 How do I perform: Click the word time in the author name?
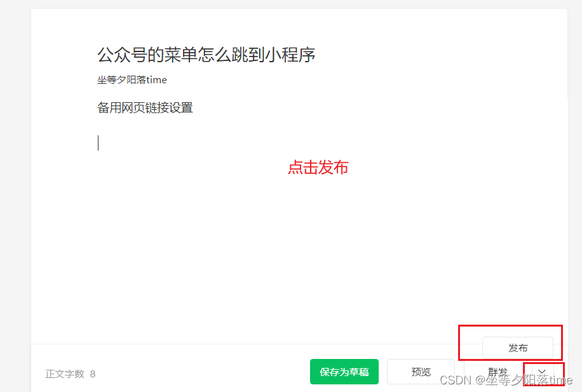tap(156, 80)
